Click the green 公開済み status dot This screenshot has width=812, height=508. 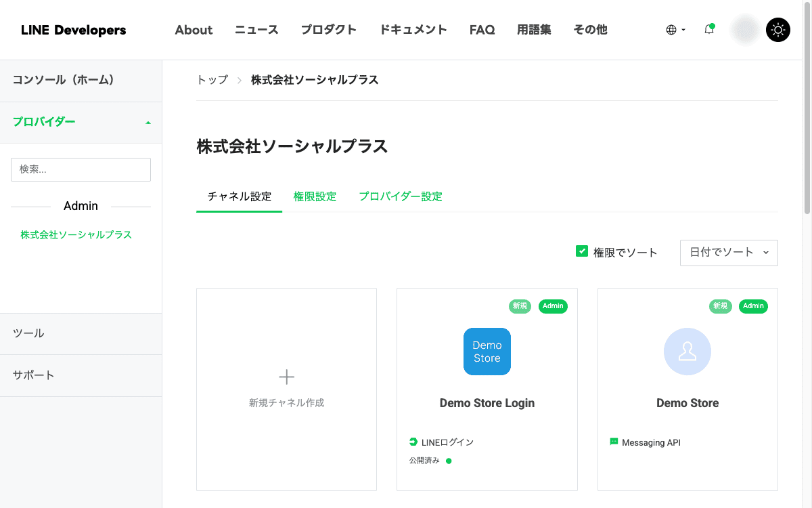(x=449, y=461)
